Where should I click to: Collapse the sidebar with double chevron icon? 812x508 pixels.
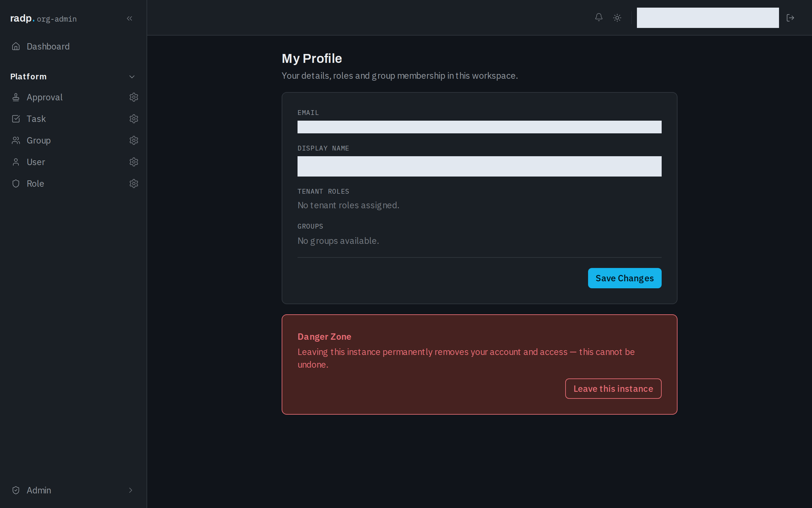click(129, 18)
